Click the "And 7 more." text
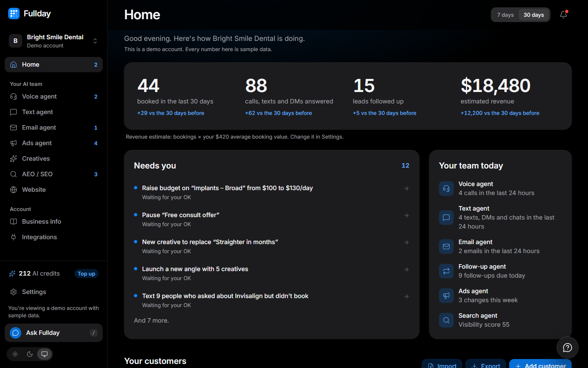 pyautogui.click(x=151, y=321)
